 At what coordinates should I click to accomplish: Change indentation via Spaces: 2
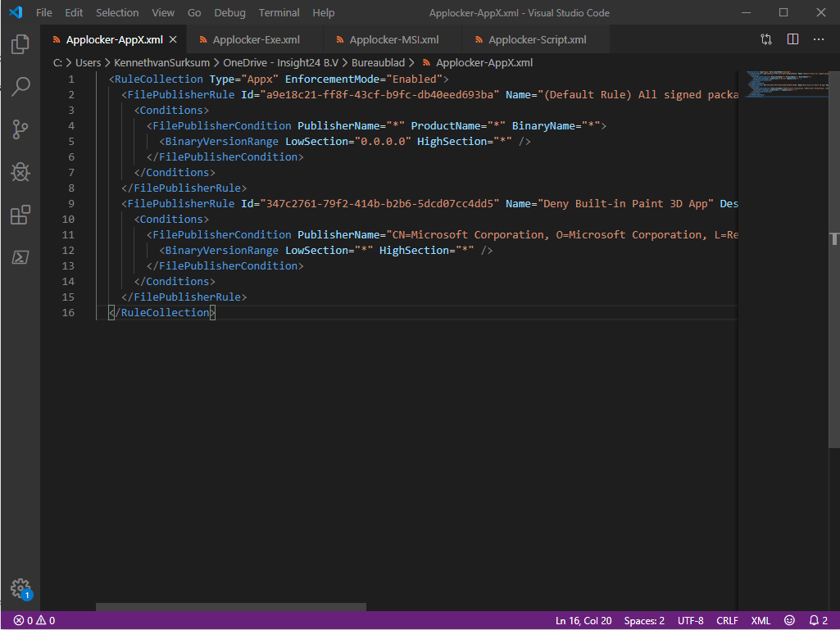click(644, 620)
